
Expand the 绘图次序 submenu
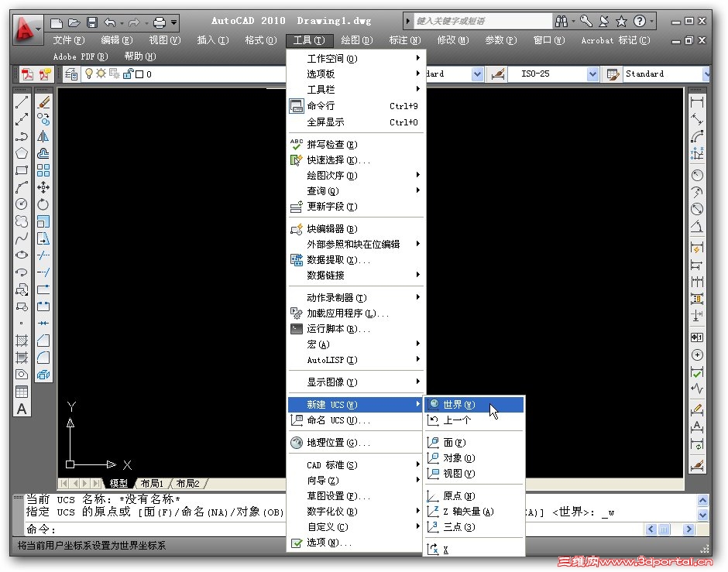tap(356, 176)
